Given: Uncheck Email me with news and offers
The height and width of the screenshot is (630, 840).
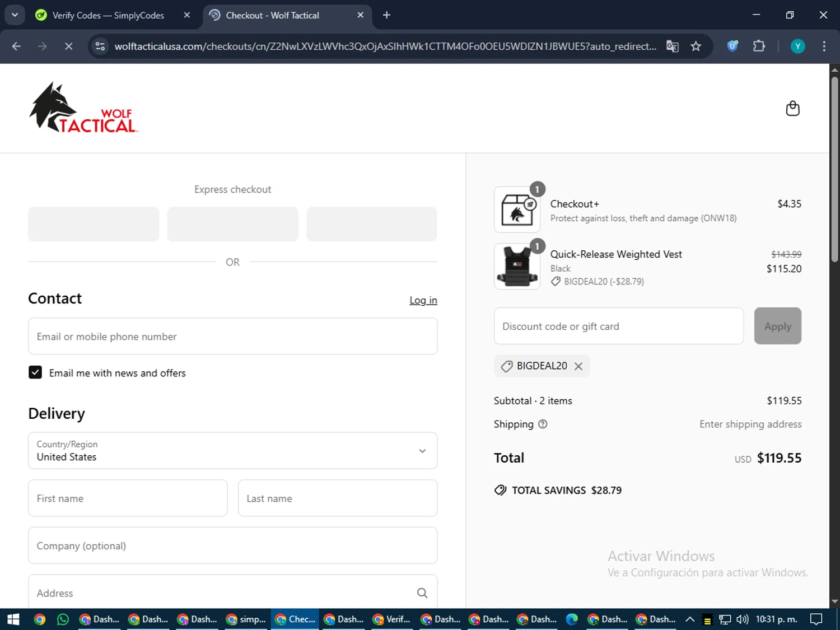Looking at the screenshot, I should coord(35,372).
